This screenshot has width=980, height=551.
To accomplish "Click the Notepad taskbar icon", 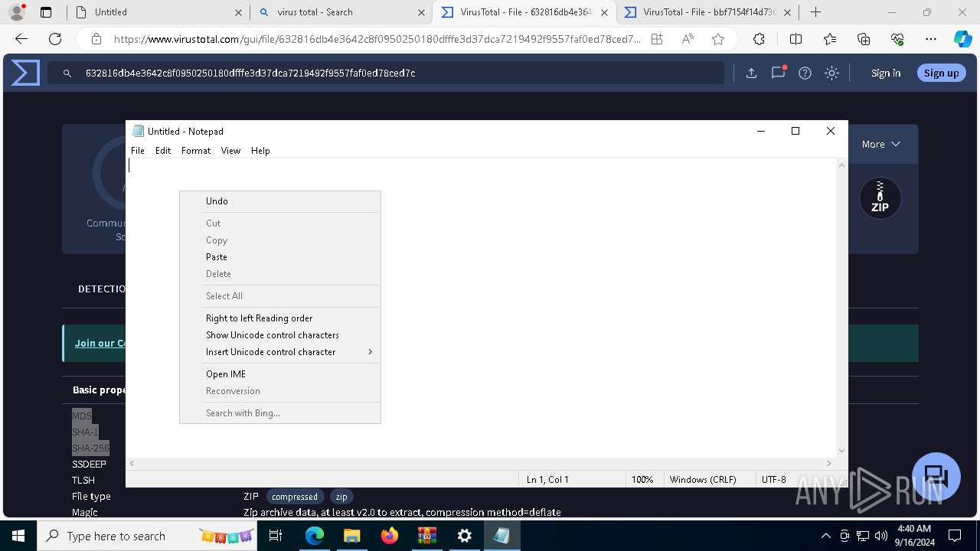I will point(501,536).
